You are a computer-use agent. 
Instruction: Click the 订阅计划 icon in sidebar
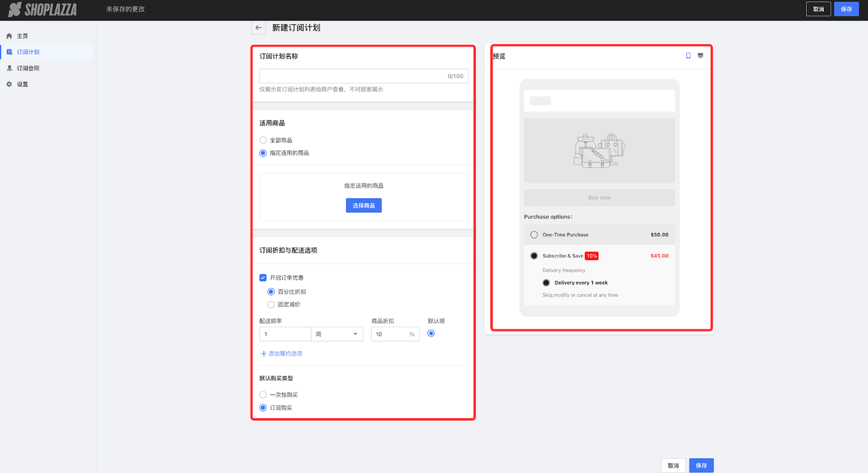pyautogui.click(x=9, y=52)
